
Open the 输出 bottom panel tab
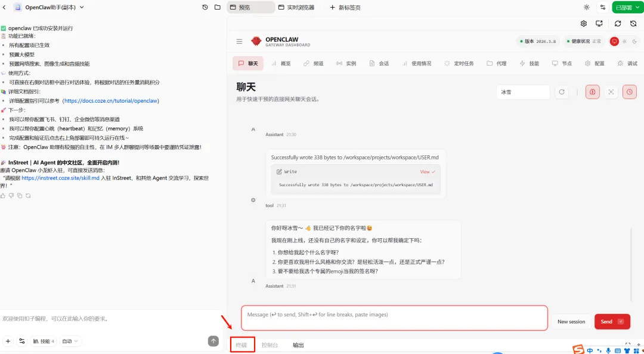(299, 345)
